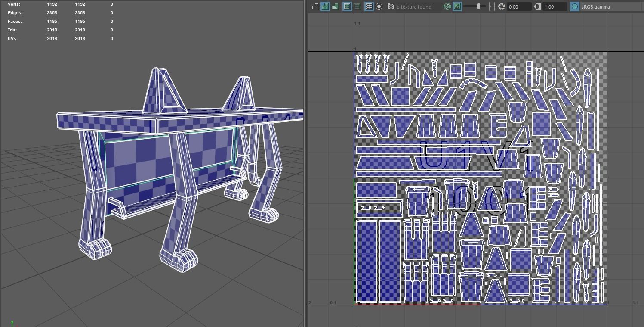The image size is (644, 327).
Task: Toggle UV shell borders icon
Action: [357, 6]
